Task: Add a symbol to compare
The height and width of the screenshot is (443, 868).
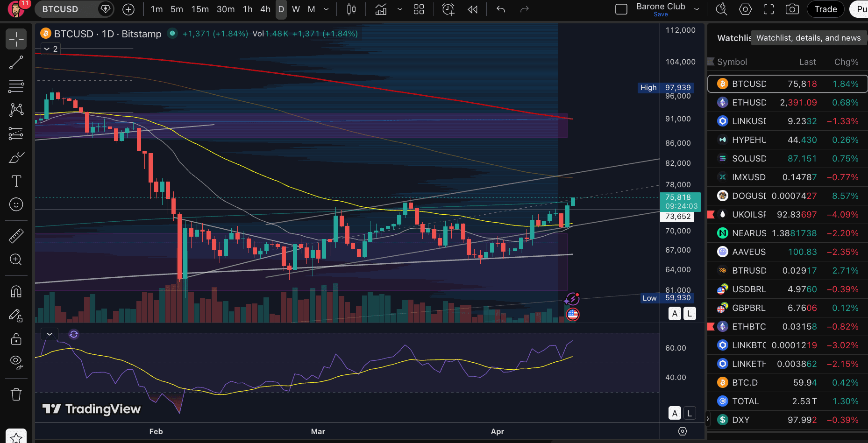Action: click(x=128, y=9)
